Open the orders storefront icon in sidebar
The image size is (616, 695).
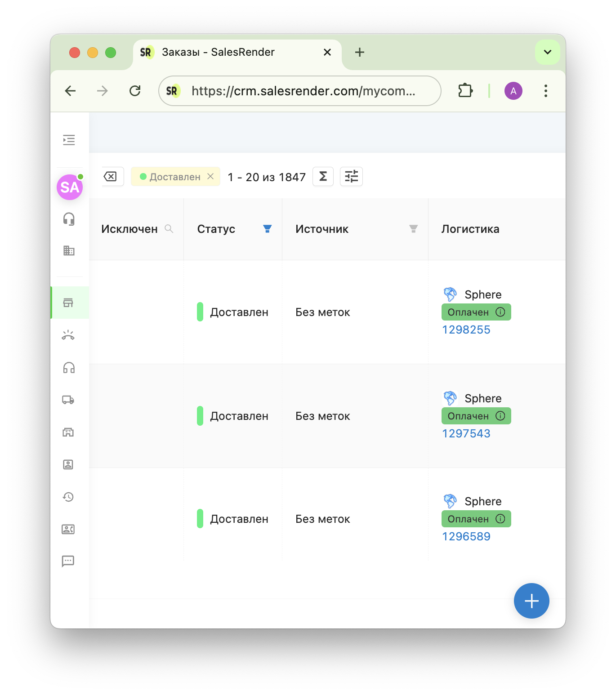click(x=68, y=303)
